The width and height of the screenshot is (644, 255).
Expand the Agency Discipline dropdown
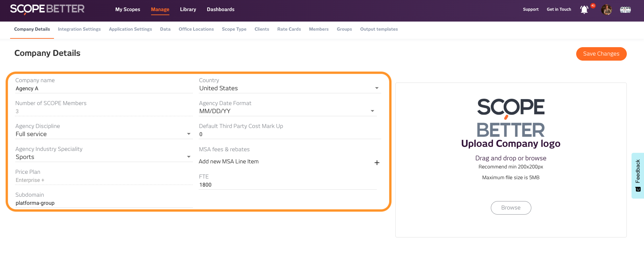[189, 134]
